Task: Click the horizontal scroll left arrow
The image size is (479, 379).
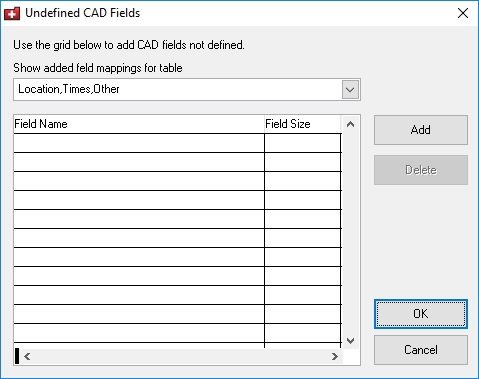Action: tap(27, 357)
